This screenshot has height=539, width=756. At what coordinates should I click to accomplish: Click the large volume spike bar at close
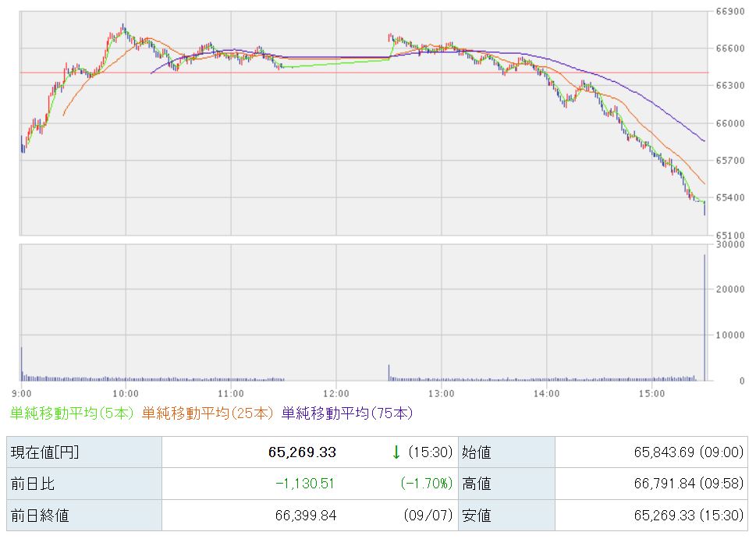705,317
